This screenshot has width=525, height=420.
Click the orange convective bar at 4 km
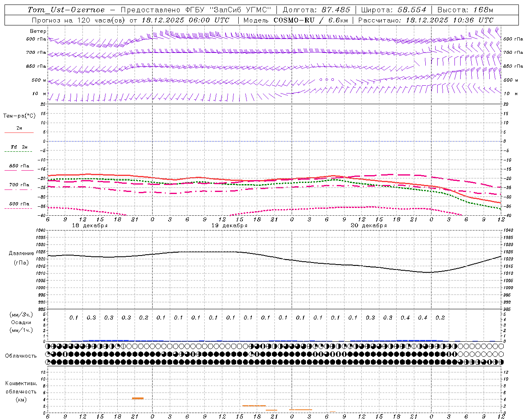(x=138, y=398)
